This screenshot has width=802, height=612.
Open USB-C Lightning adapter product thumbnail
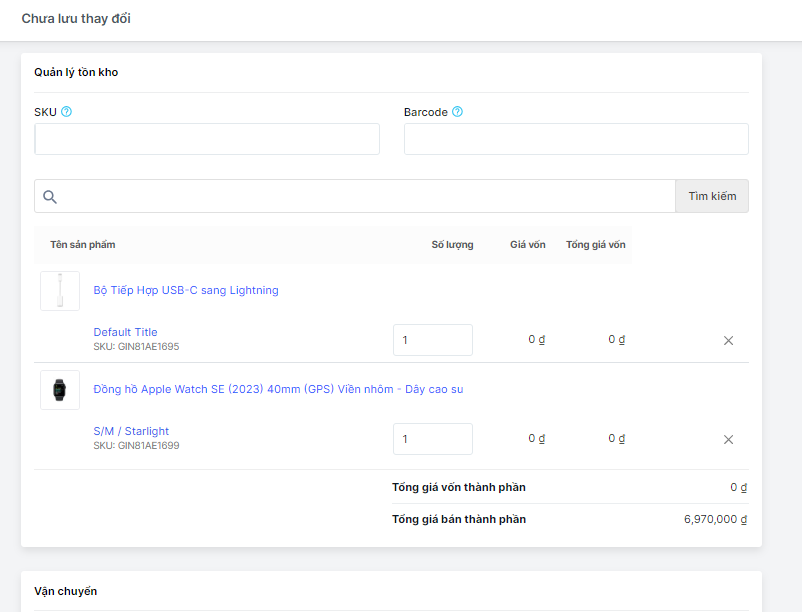pyautogui.click(x=60, y=291)
